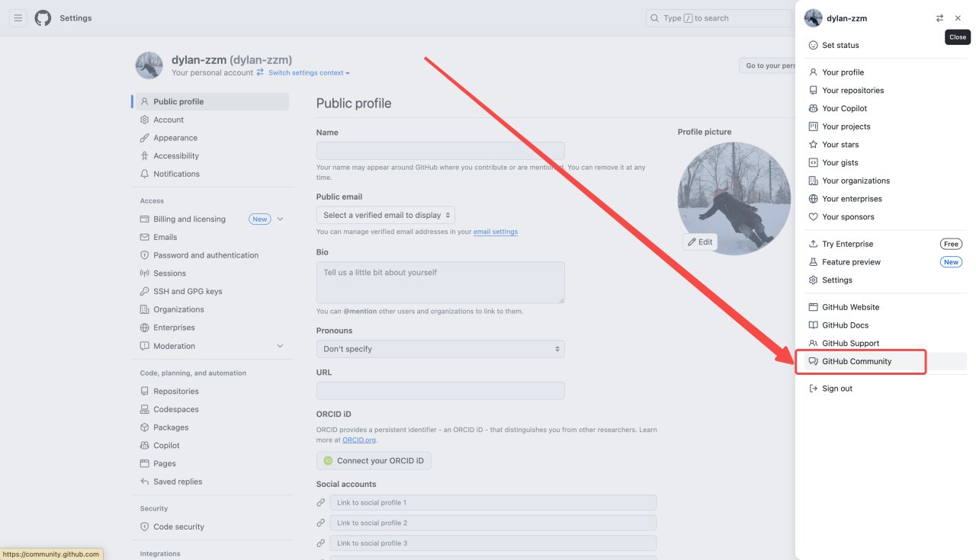Open the hamburger navigation menu

pos(18,18)
